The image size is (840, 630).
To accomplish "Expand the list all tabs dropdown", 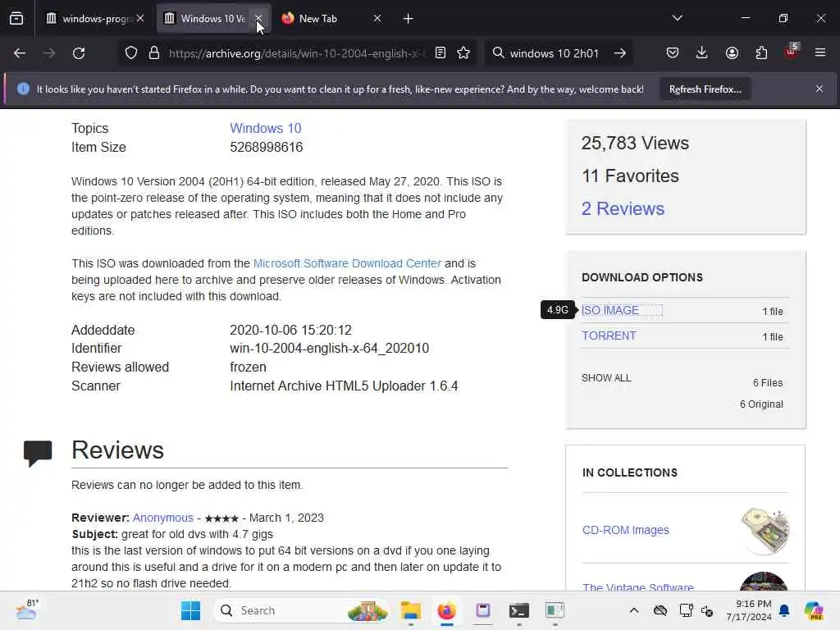I will [x=677, y=18].
